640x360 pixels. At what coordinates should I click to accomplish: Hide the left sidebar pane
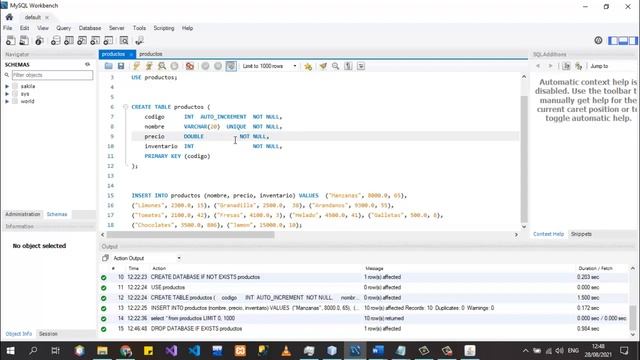tap(613, 40)
